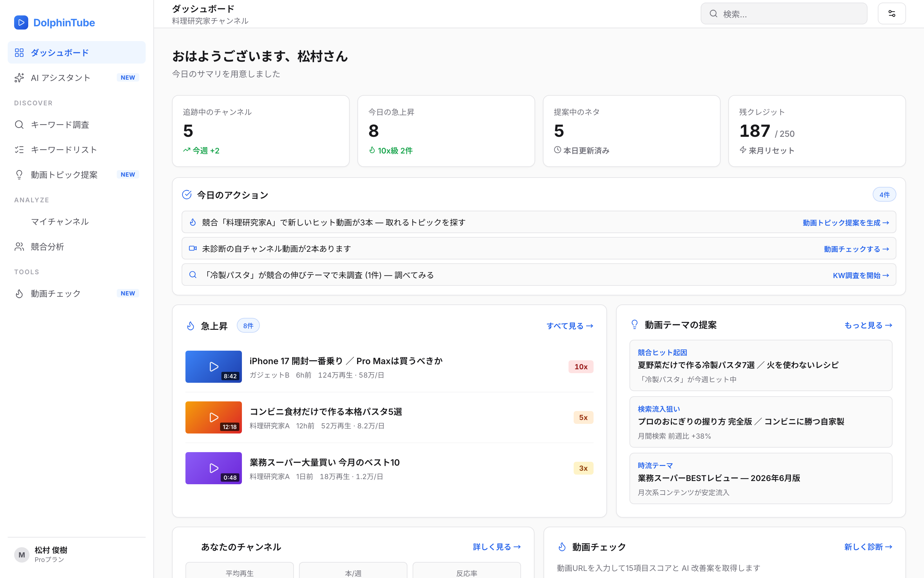Click the magnifier icon in the 冷製パスタ action row
Image resolution: width=924 pixels, height=578 pixels.
(x=193, y=275)
